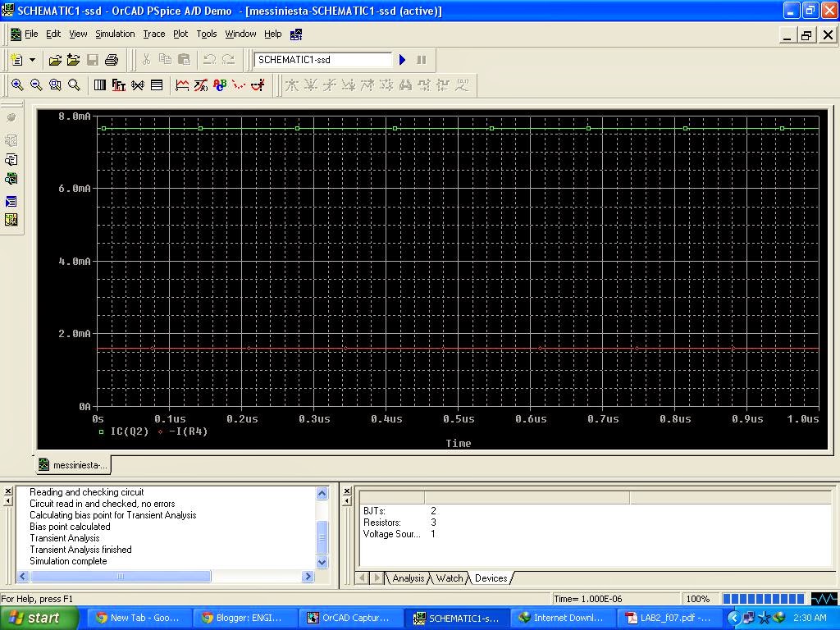Click the Zoom Area icon
The width and height of the screenshot is (840, 630).
click(x=55, y=84)
